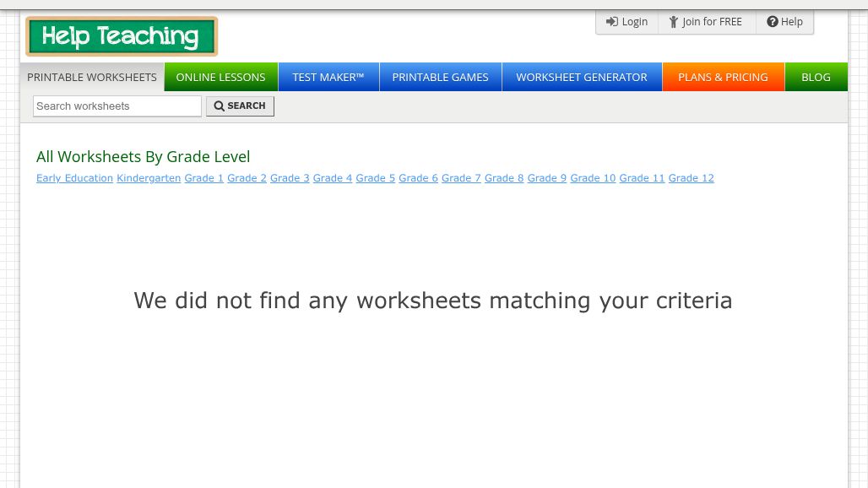Screen dimensions: 868x488
Task: Open the Test Maker tab
Action: tap(328, 77)
